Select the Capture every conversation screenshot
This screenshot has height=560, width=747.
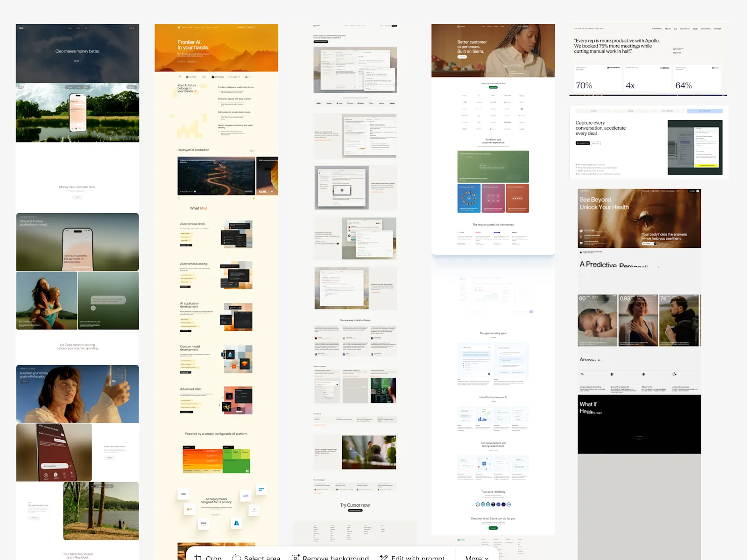[x=649, y=142]
